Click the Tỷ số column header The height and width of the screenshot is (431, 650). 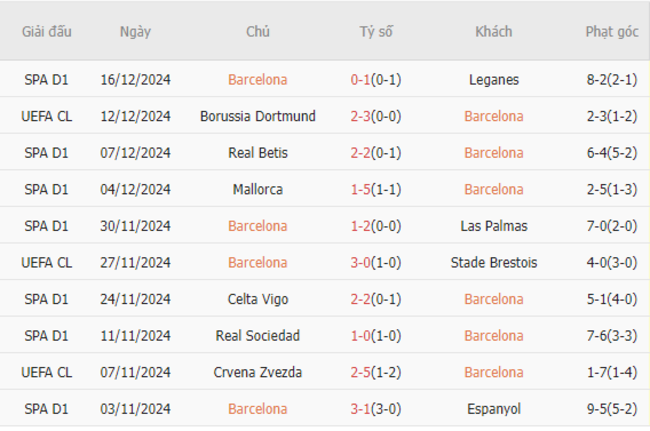[x=376, y=31]
